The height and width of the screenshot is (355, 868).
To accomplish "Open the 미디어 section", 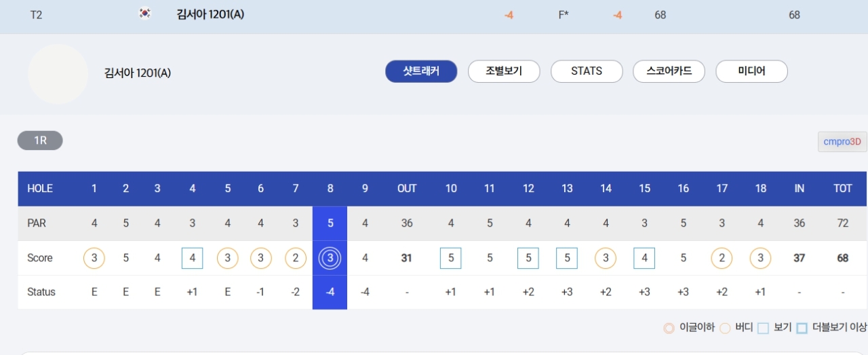I will tap(751, 71).
